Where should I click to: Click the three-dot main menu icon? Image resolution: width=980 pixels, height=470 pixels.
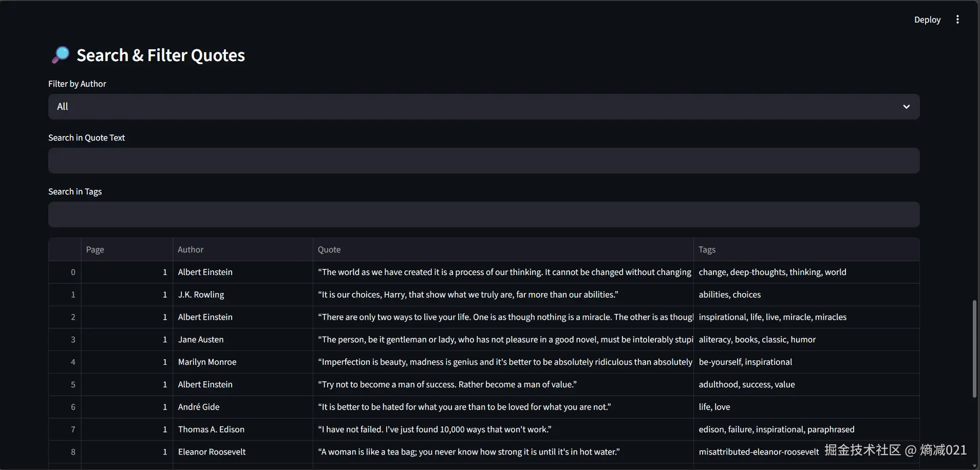tap(957, 19)
